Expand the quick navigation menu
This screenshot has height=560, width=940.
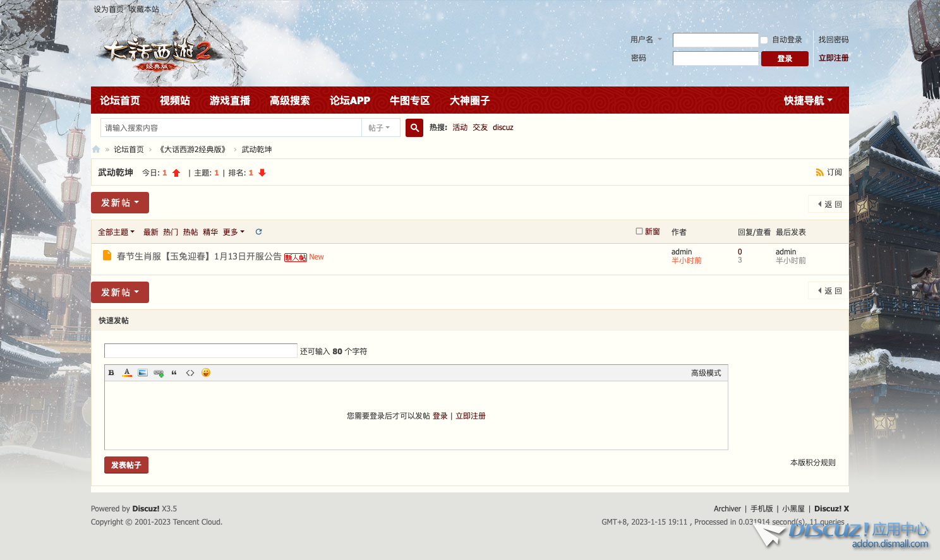pyautogui.click(x=807, y=100)
